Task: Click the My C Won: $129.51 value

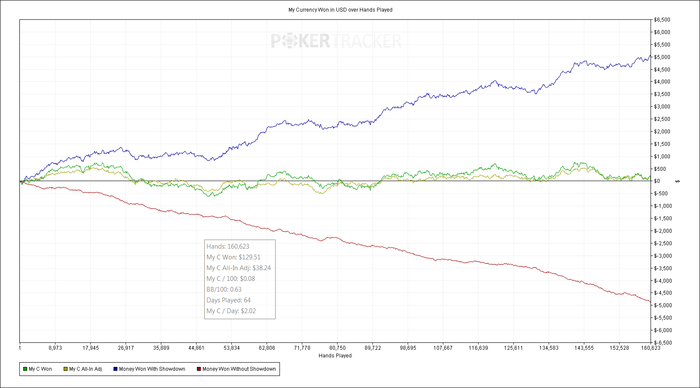Action: (233, 257)
